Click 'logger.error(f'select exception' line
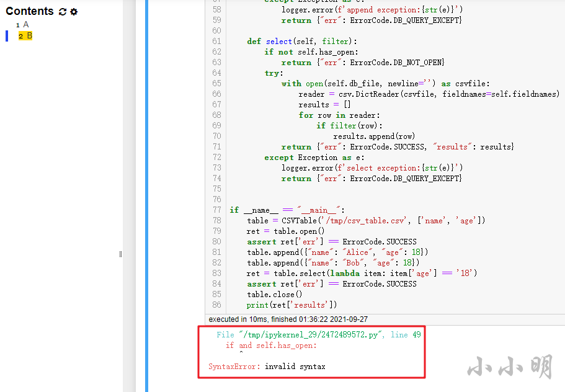 [372, 168]
